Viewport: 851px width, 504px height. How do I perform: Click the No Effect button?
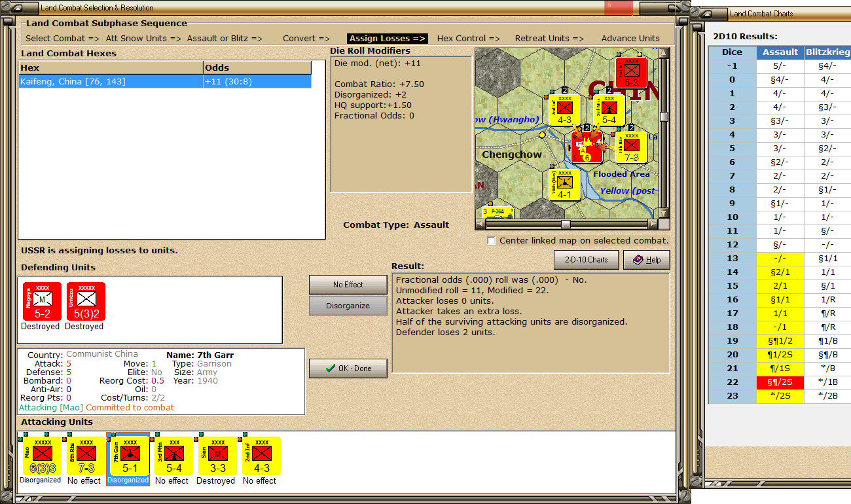pyautogui.click(x=348, y=285)
